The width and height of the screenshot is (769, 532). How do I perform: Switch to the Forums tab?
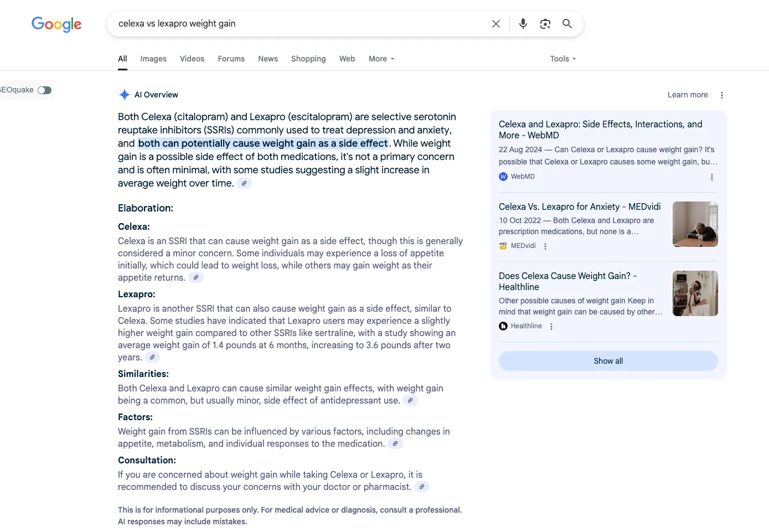tap(231, 59)
